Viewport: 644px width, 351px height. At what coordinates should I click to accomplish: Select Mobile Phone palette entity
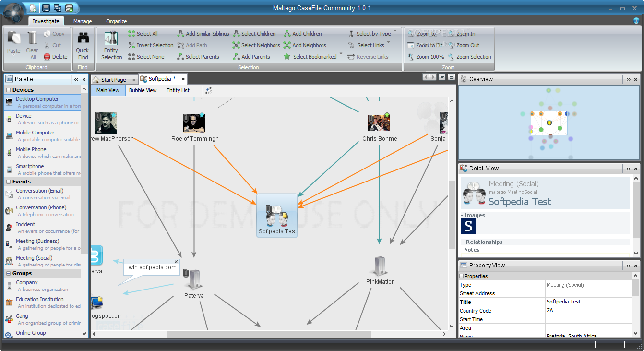point(42,153)
